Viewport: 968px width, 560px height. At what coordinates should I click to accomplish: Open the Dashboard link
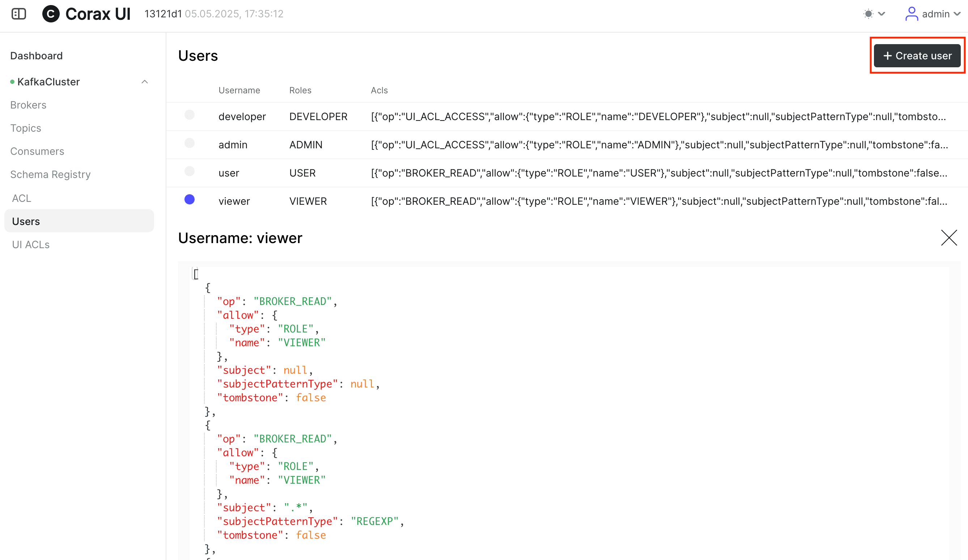(x=37, y=56)
